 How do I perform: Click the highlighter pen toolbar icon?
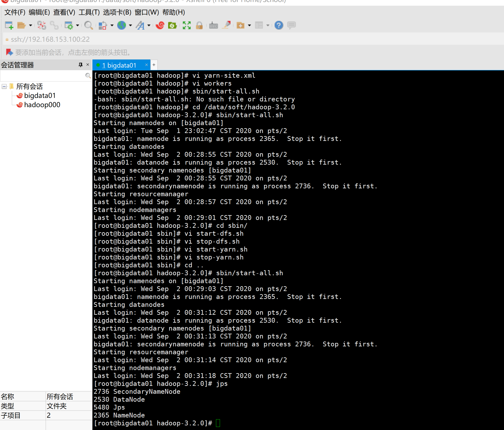point(227,25)
